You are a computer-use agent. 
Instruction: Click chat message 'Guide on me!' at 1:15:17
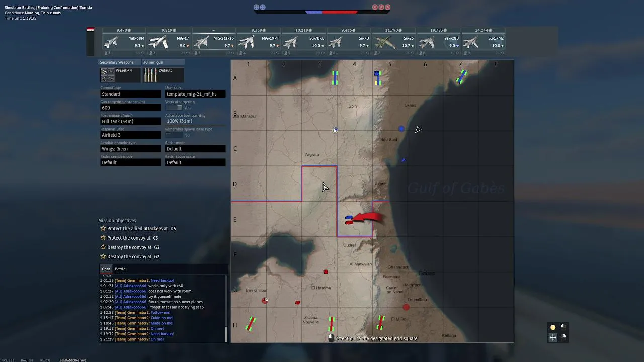tap(162, 318)
